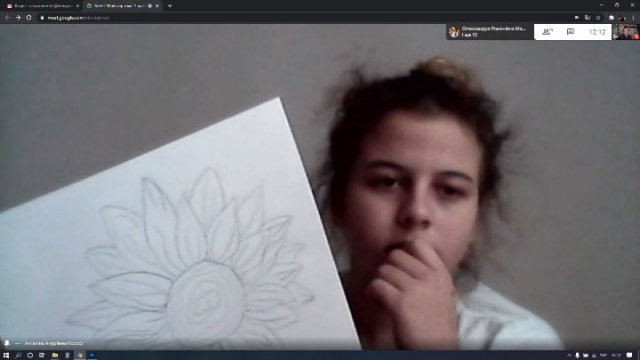Image resolution: width=640 pixels, height=360 pixels.
Task: Open File Explorer from the taskbar
Action: tap(55, 355)
